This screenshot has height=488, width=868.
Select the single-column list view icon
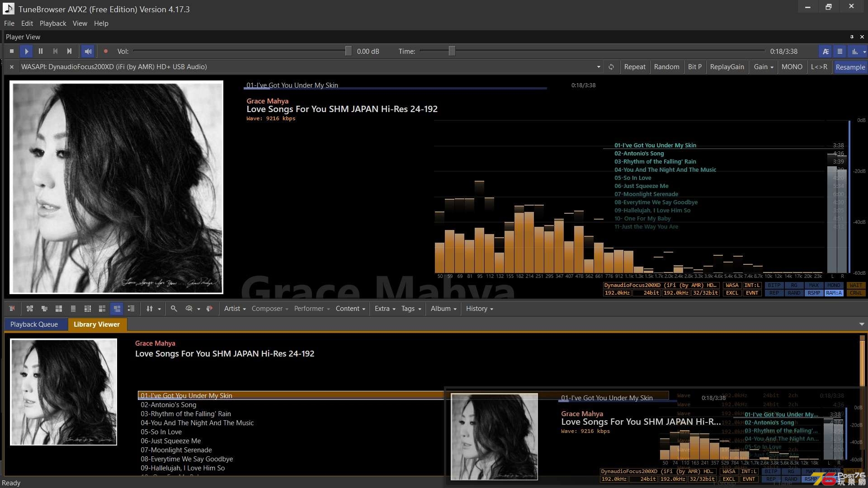(x=73, y=309)
